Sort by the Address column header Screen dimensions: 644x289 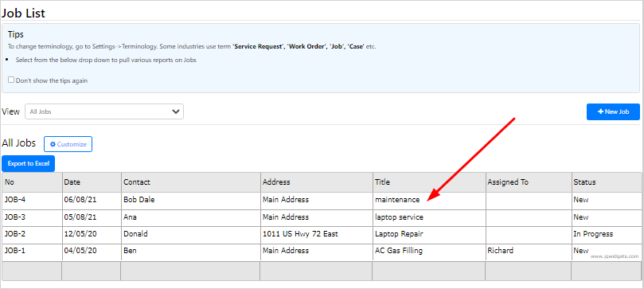[x=317, y=182]
